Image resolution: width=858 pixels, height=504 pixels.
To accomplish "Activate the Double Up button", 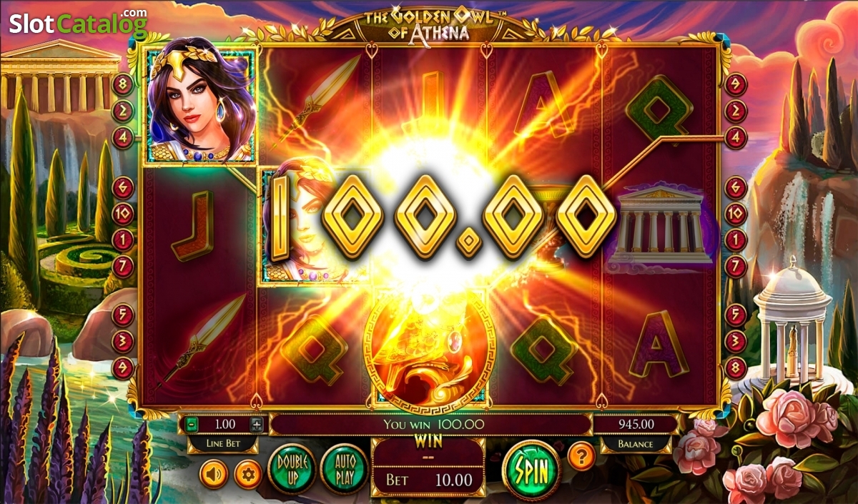I will pos(292,469).
